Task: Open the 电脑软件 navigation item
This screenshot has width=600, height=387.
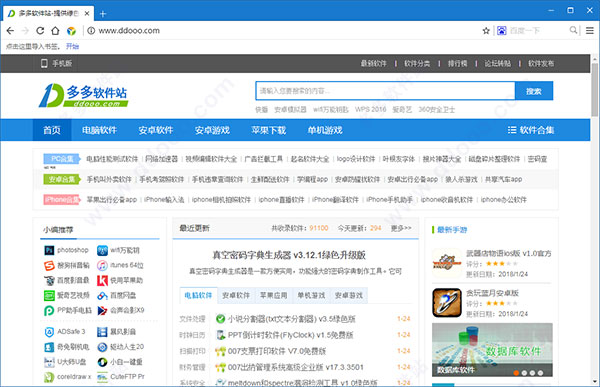Action: tap(99, 130)
